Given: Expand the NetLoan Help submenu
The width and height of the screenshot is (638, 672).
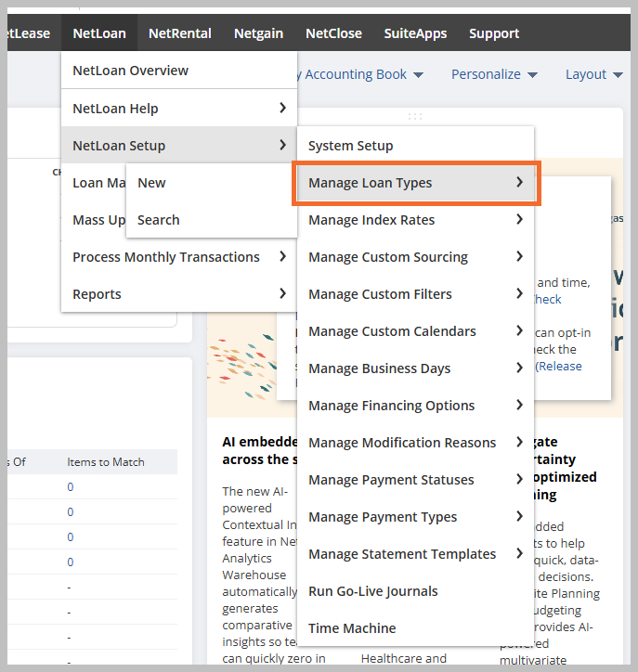Looking at the screenshot, I should (179, 108).
